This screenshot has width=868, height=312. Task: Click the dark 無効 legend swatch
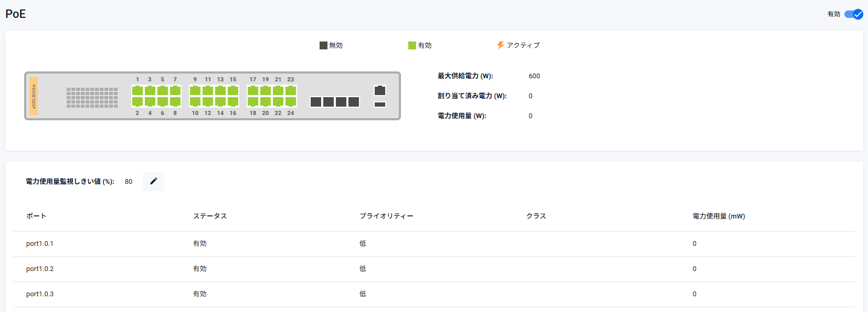(323, 45)
